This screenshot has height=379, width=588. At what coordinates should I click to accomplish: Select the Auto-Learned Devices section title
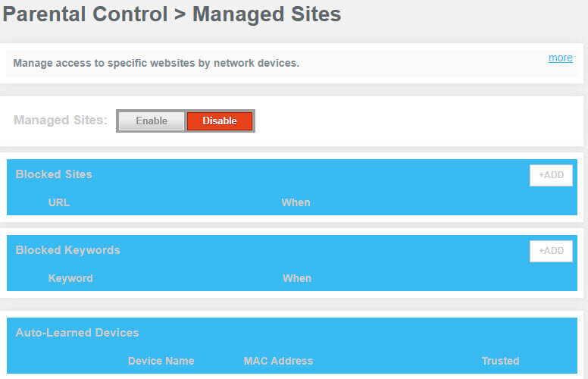77,333
